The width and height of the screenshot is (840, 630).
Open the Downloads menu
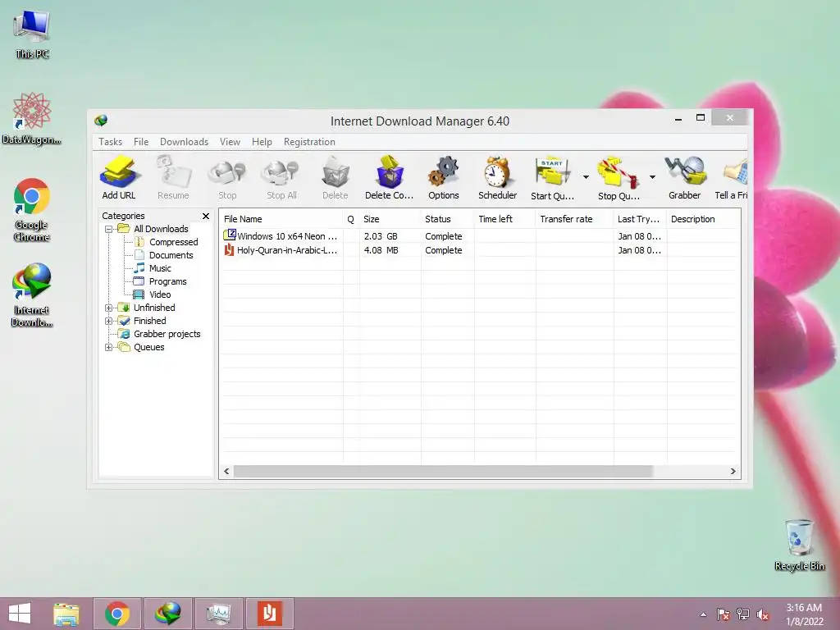184,142
